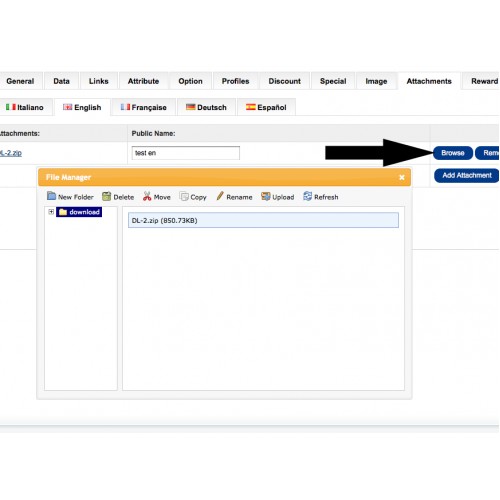Switch to the Italiano language tab
The width and height of the screenshot is (500, 500).
pos(25,107)
